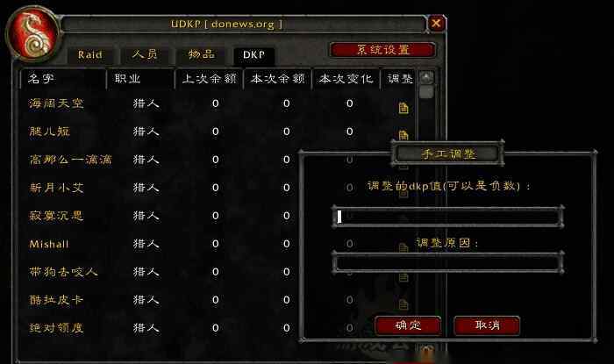
Task: Click the scroll up arrow button
Action: (x=426, y=77)
